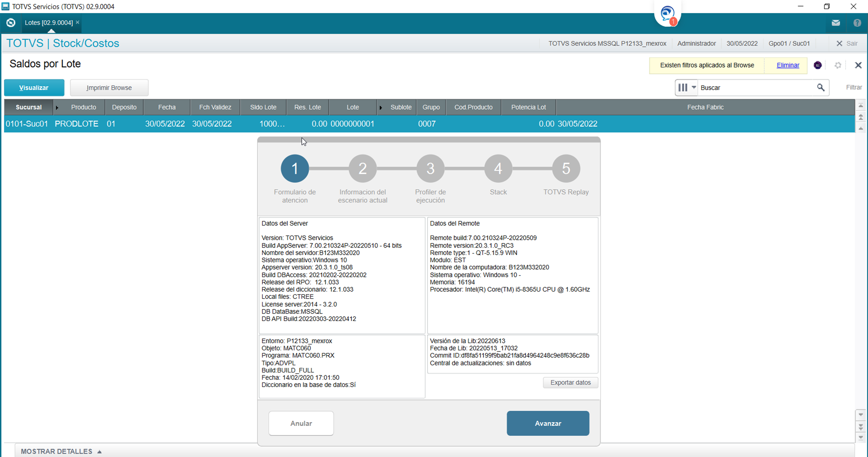Click Sair to exit the system

[847, 43]
